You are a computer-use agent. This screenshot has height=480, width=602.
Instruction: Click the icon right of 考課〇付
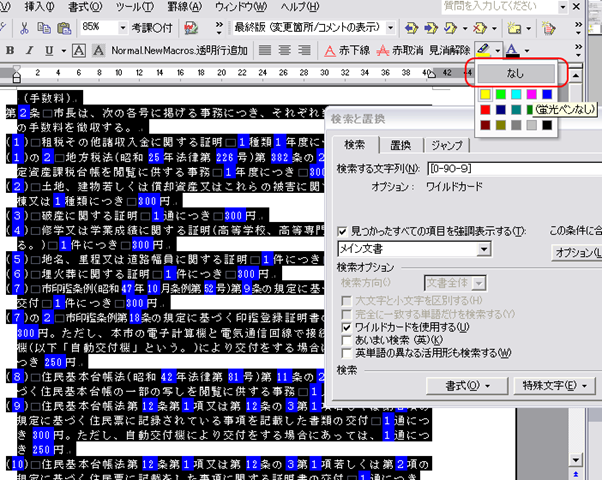coord(191,28)
